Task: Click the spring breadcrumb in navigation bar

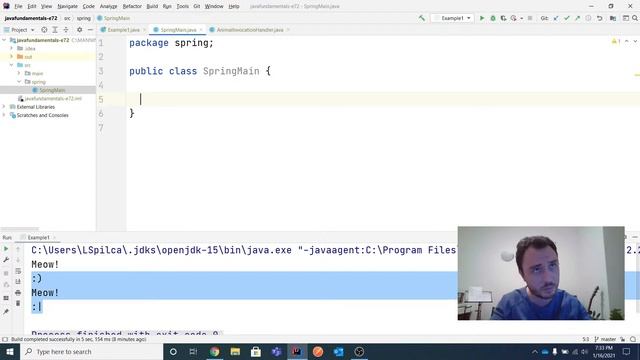Action: [x=83, y=18]
